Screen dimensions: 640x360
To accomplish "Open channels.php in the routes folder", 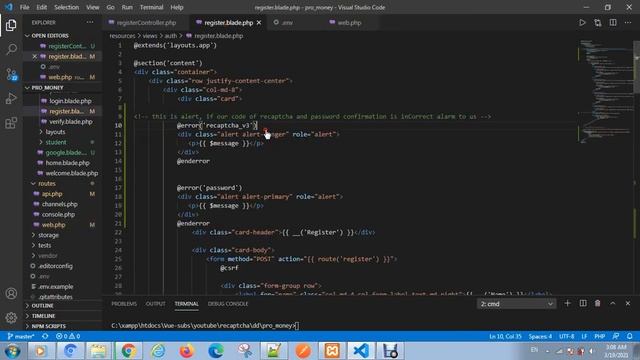I will [61, 204].
